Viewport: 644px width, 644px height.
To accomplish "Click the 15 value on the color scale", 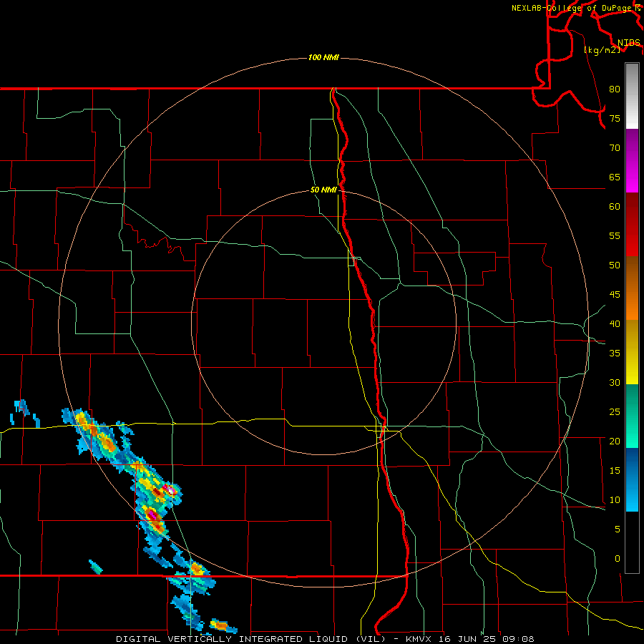I will (x=615, y=471).
